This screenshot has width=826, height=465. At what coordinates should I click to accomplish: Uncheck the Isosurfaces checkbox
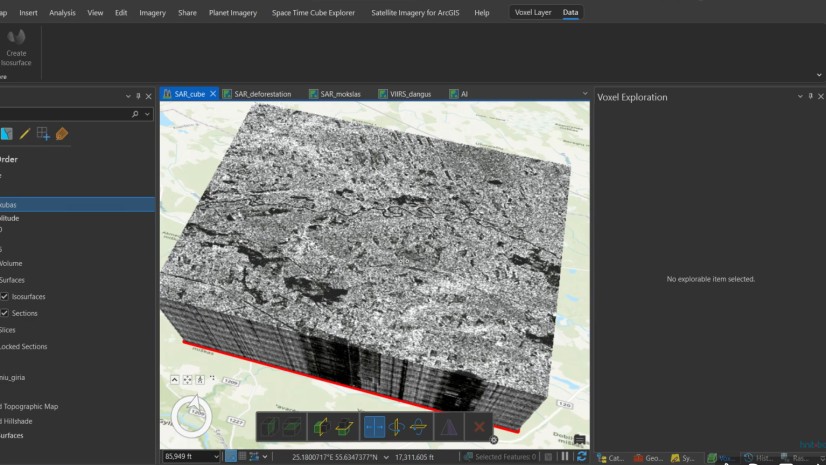click(x=5, y=297)
